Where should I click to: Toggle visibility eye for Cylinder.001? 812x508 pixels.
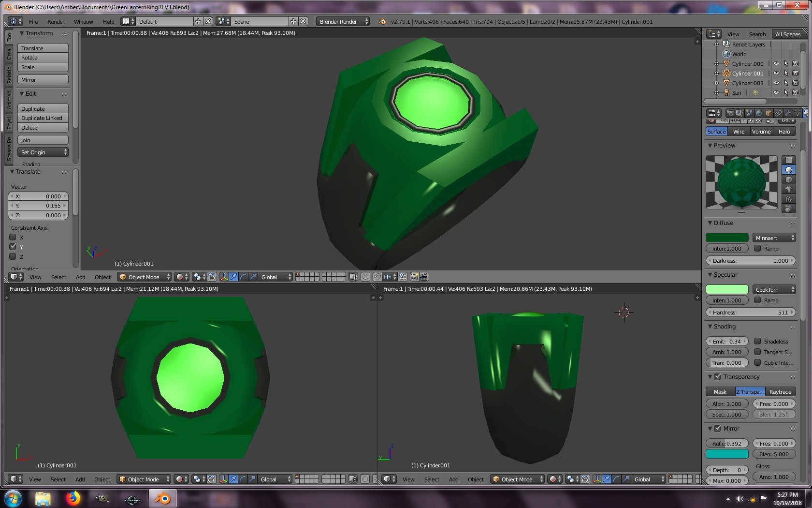point(776,73)
